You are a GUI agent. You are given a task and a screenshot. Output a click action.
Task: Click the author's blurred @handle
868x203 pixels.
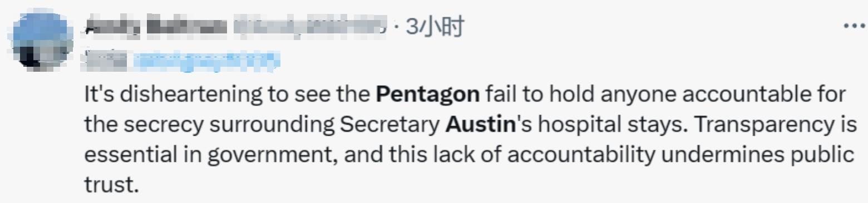pos(309,27)
